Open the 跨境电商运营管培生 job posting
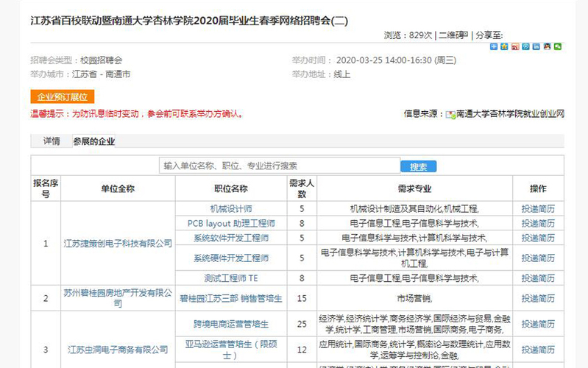 pyautogui.click(x=231, y=324)
